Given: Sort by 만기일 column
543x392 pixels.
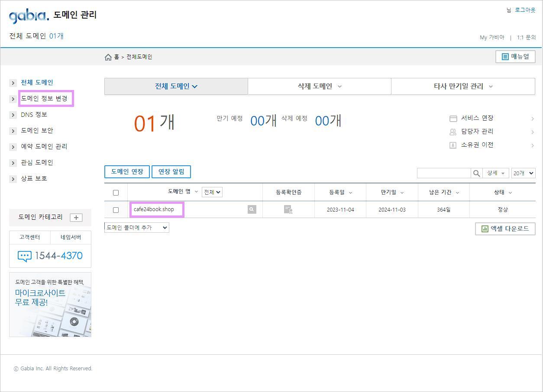Looking at the screenshot, I should 392,192.
